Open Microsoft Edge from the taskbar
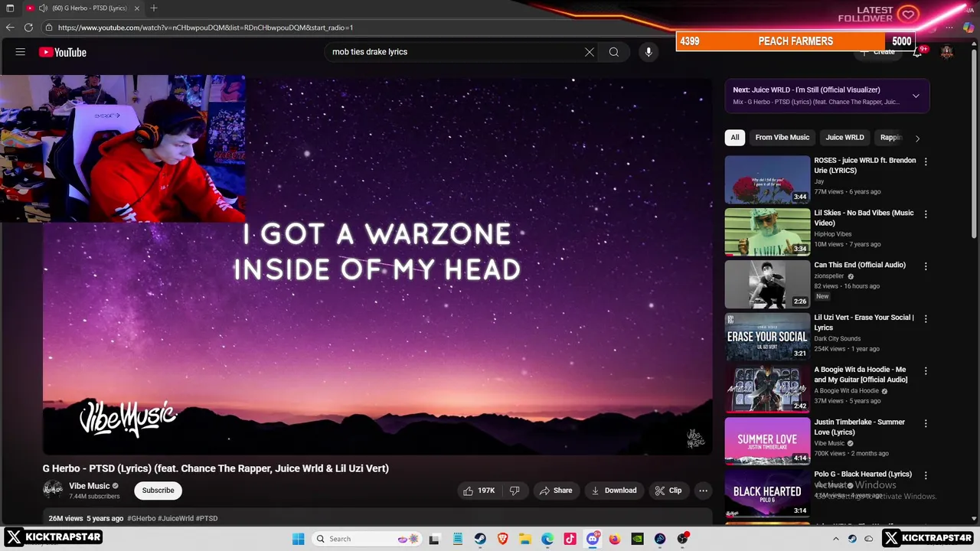980x551 pixels. (547, 539)
